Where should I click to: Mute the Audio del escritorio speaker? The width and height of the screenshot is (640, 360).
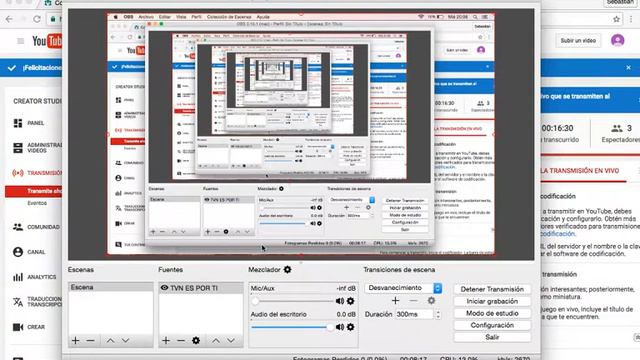[x=340, y=327]
